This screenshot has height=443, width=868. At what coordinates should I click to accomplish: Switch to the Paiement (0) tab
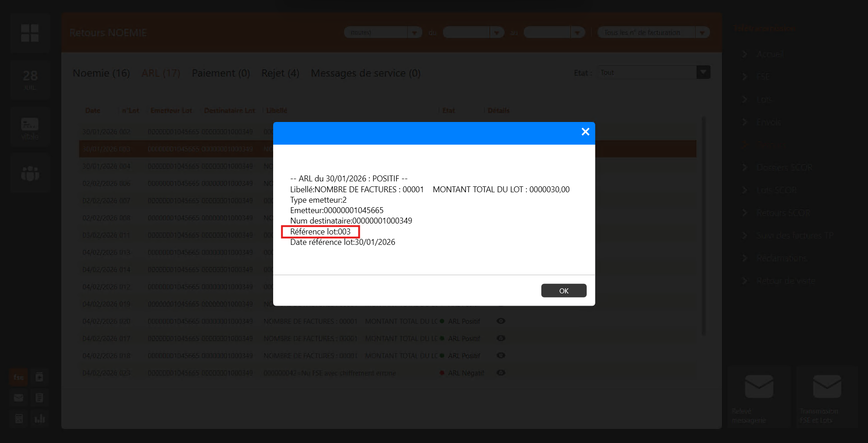point(221,73)
